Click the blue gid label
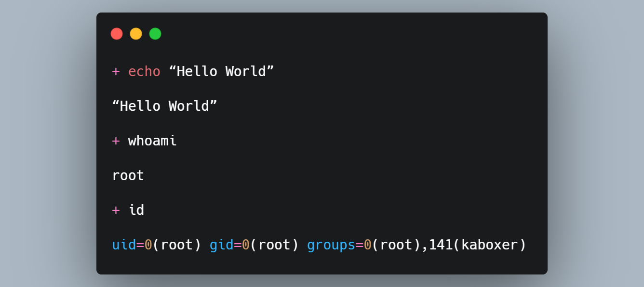The image size is (644, 287). click(x=221, y=245)
